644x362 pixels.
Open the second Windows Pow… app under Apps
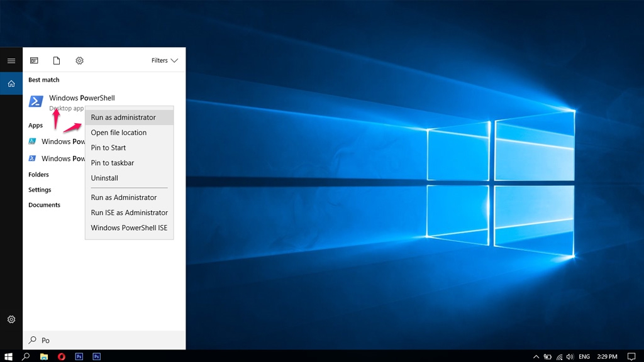[56, 158]
